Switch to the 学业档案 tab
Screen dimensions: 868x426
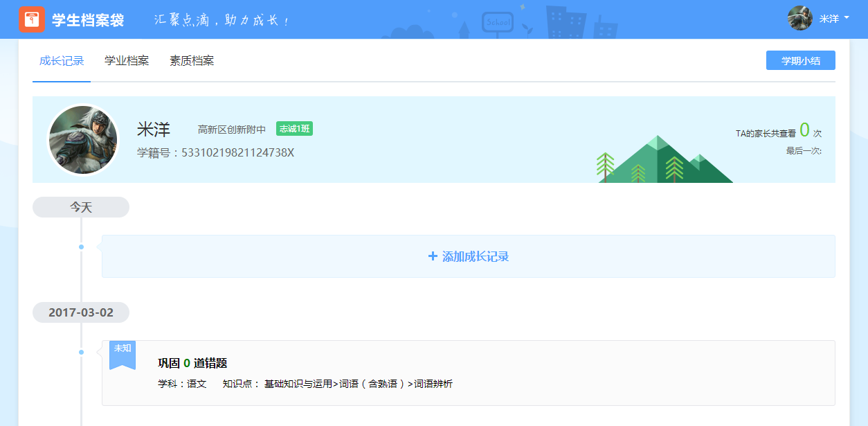[x=127, y=61]
